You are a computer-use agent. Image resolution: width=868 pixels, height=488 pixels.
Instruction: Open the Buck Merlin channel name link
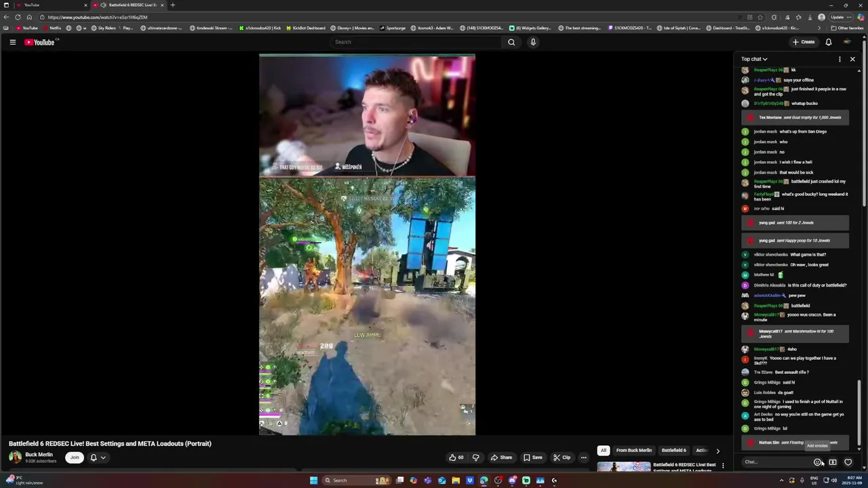click(39, 454)
